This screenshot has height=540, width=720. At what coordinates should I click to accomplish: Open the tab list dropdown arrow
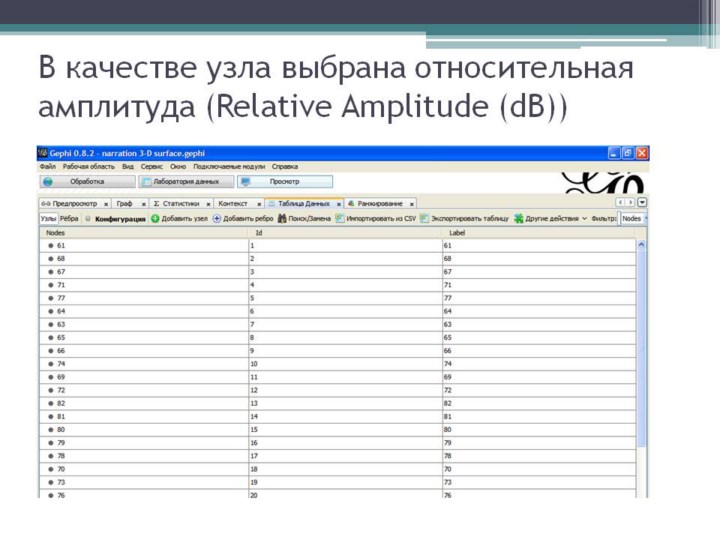tap(643, 202)
